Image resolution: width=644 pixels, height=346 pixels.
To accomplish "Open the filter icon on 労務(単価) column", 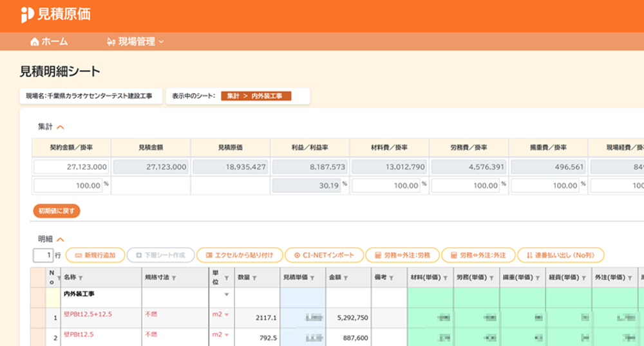I will (491, 278).
